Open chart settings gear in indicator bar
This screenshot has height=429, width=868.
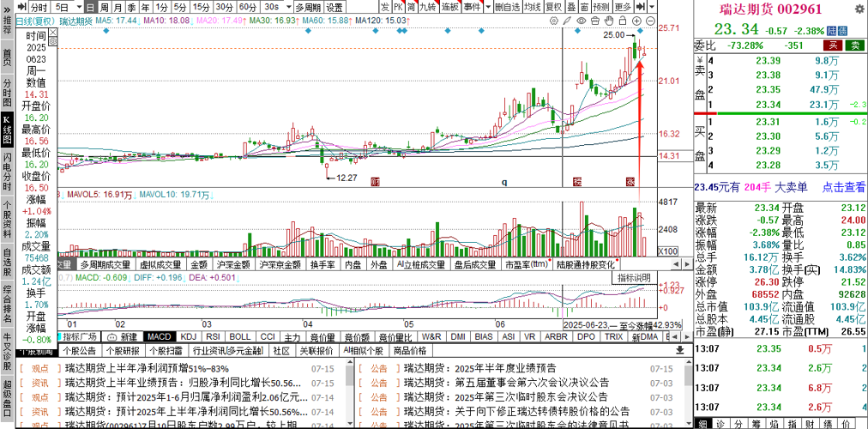[x=553, y=21]
